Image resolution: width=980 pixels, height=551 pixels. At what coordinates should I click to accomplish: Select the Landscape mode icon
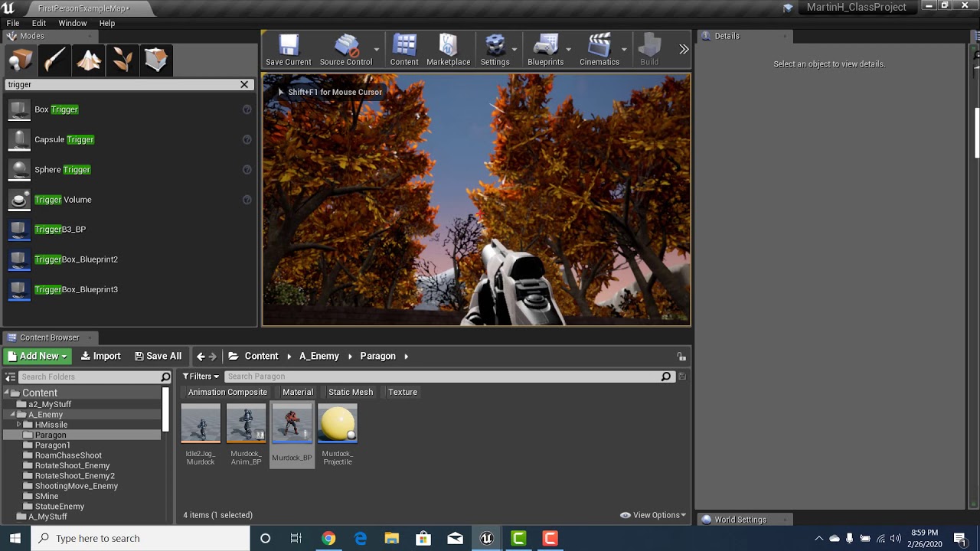pos(89,60)
